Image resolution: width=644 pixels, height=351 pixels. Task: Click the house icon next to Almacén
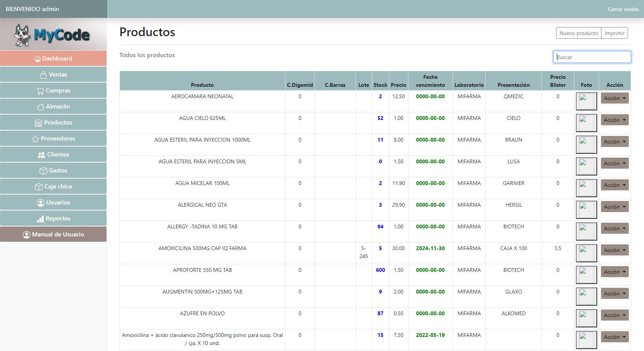point(40,107)
